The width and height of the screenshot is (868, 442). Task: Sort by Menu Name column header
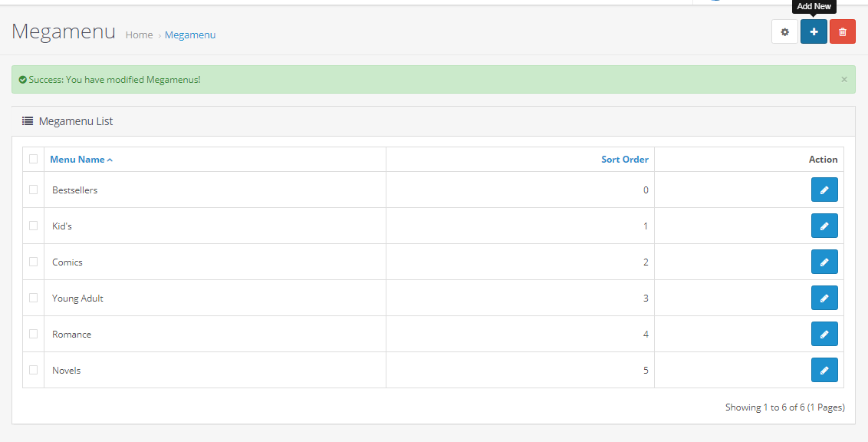coord(81,160)
